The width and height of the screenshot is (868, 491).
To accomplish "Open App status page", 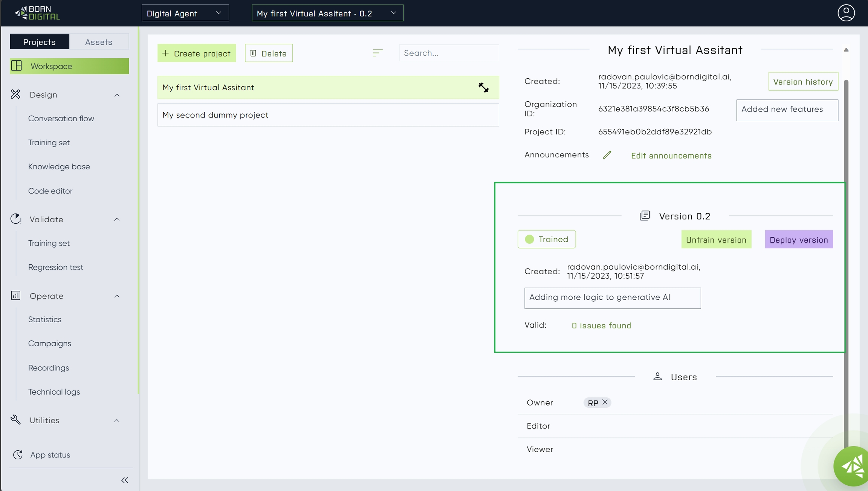I will [50, 455].
